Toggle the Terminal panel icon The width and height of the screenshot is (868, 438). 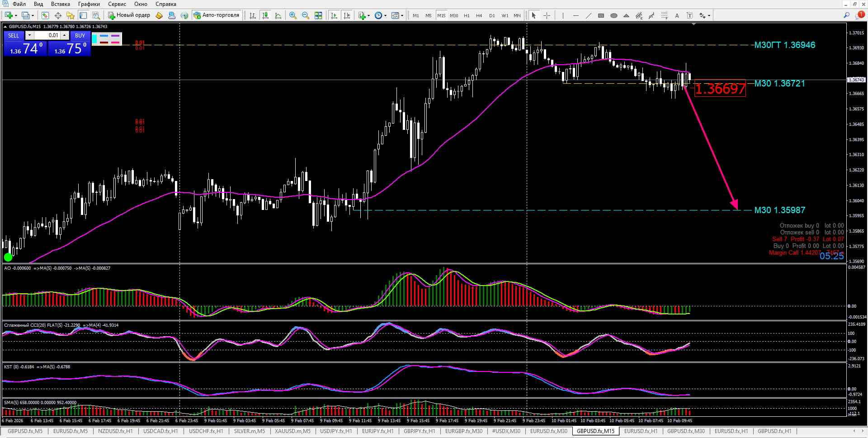(83, 15)
